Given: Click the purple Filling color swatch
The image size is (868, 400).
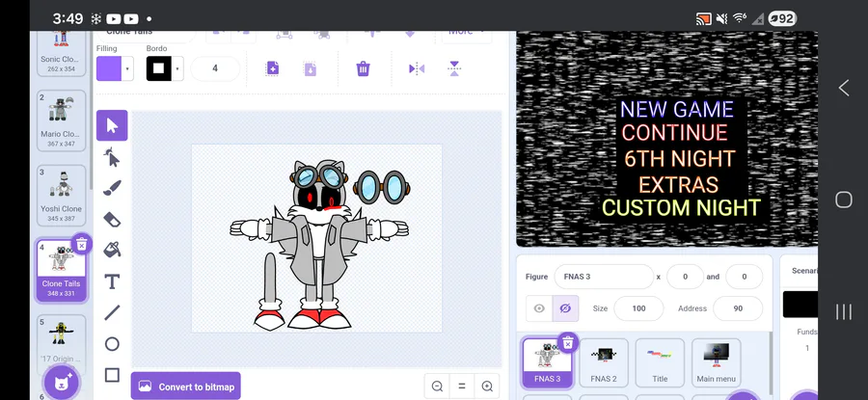Looking at the screenshot, I should tap(109, 68).
